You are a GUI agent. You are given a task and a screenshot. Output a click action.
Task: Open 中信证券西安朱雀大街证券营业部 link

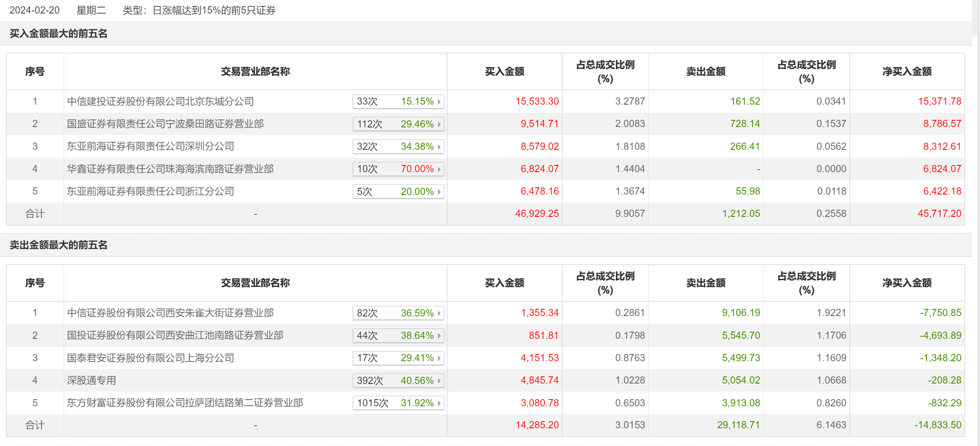click(x=170, y=313)
